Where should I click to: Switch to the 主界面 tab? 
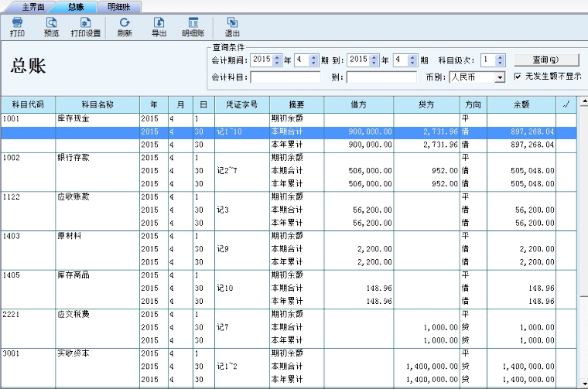click(x=33, y=7)
